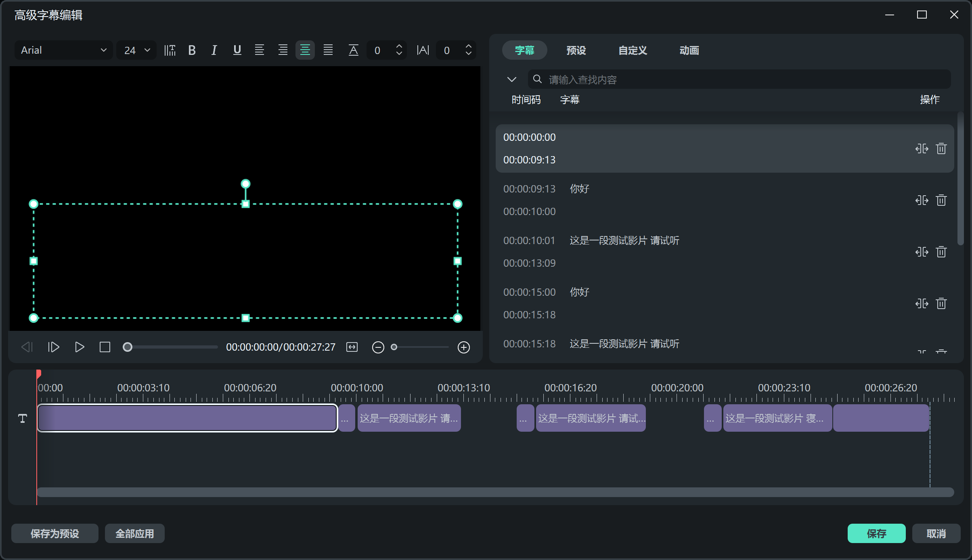Screen dimensions: 972x560
Task: Collapse search panel with chevron arrow
Action: (511, 79)
